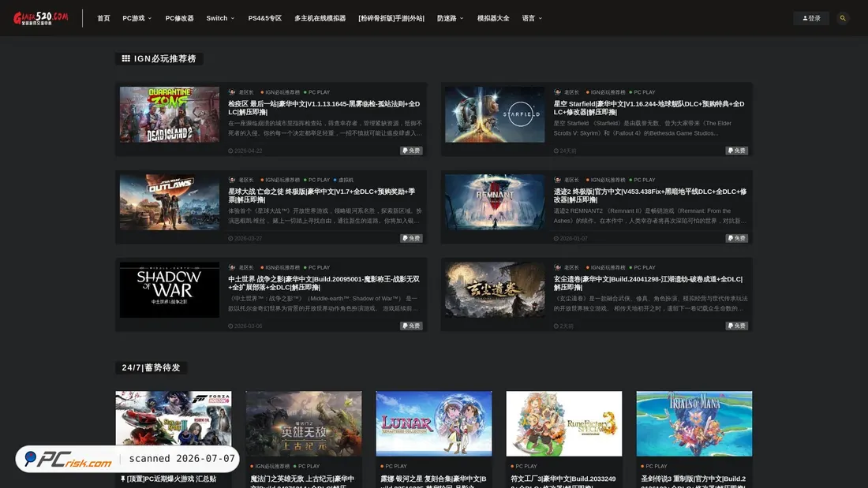Expand the PC游戏 dropdown menu
Screen dimensions: 868x488
click(137, 18)
